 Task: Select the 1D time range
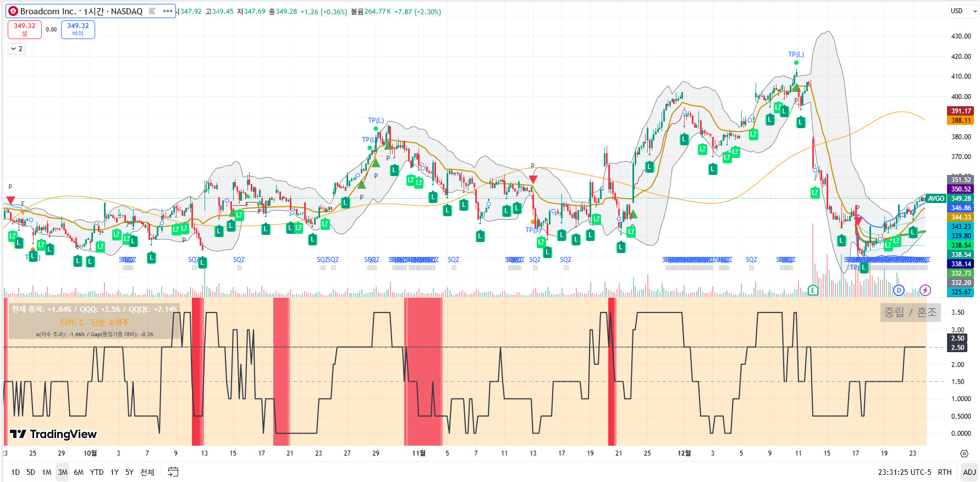pyautogui.click(x=15, y=472)
